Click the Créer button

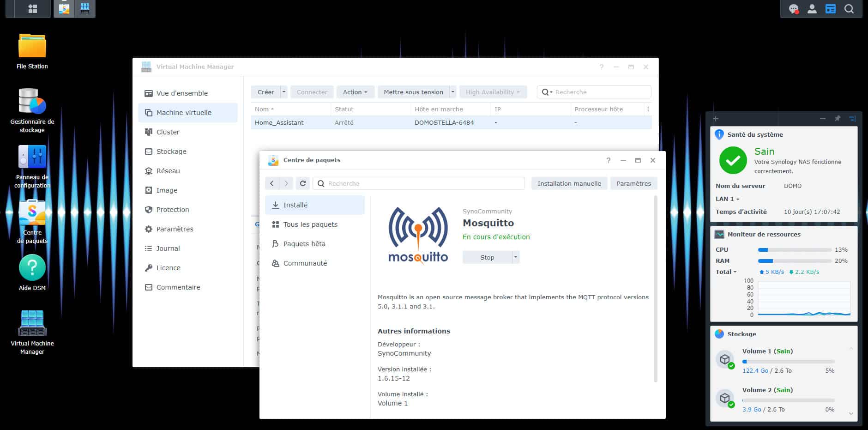click(265, 92)
